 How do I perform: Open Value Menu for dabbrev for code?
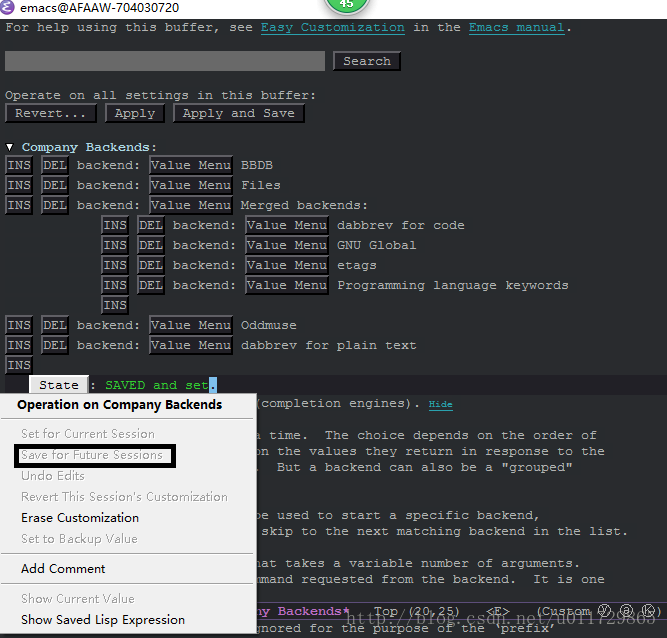[x=287, y=225]
